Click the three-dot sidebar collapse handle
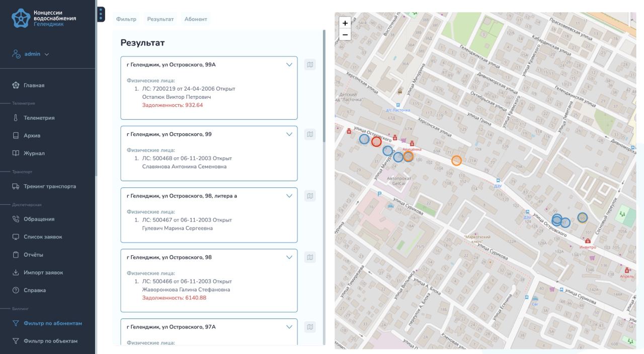 (101, 14)
